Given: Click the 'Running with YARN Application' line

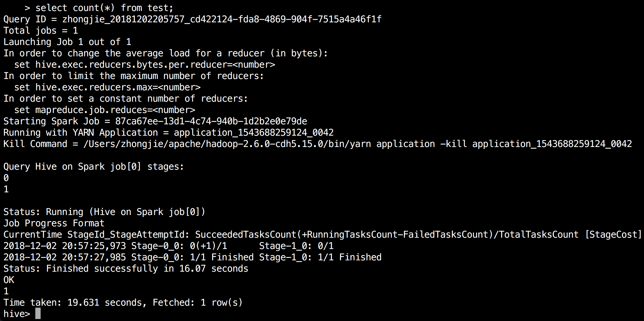Looking at the screenshot, I should click(168, 133).
